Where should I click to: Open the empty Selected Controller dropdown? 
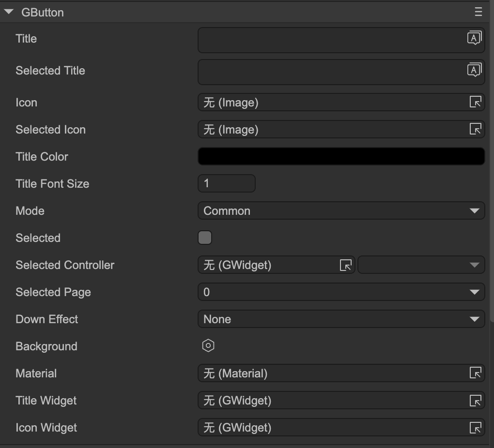pos(420,265)
